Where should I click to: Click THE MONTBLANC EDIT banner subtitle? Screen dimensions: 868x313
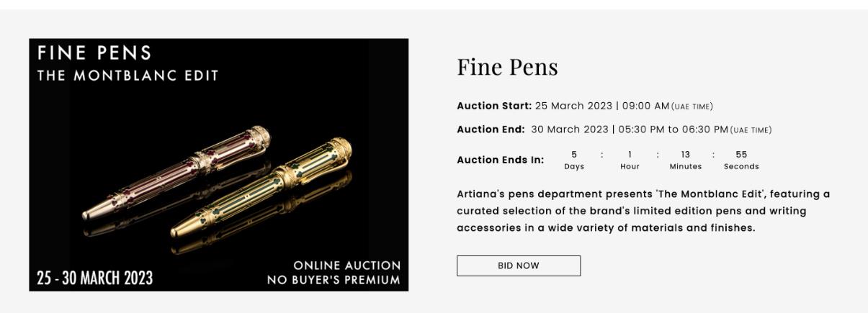tap(127, 76)
